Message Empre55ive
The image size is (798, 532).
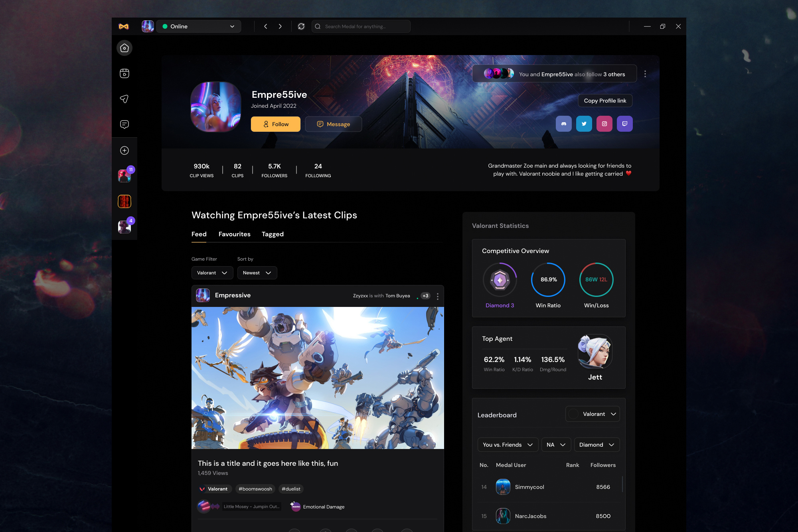tap(334, 124)
